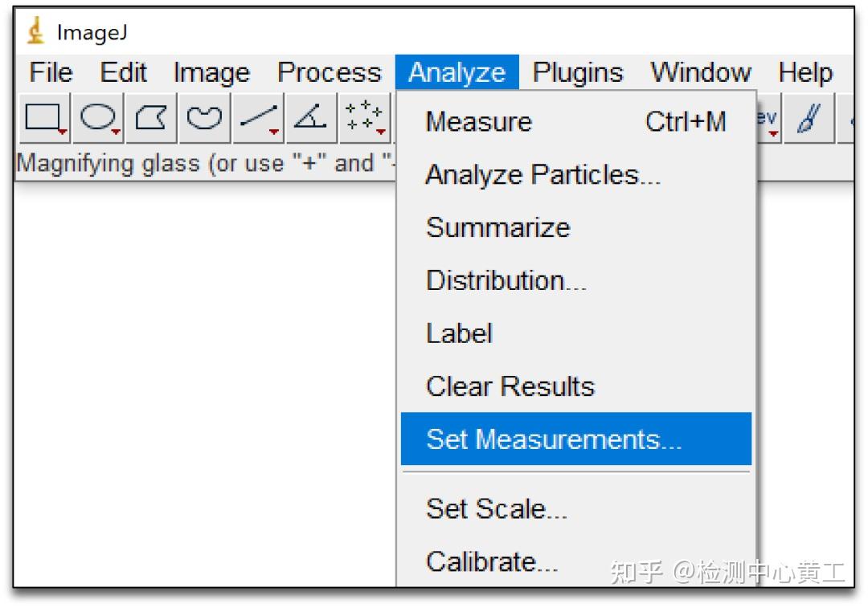Open the Process menu

329,73
